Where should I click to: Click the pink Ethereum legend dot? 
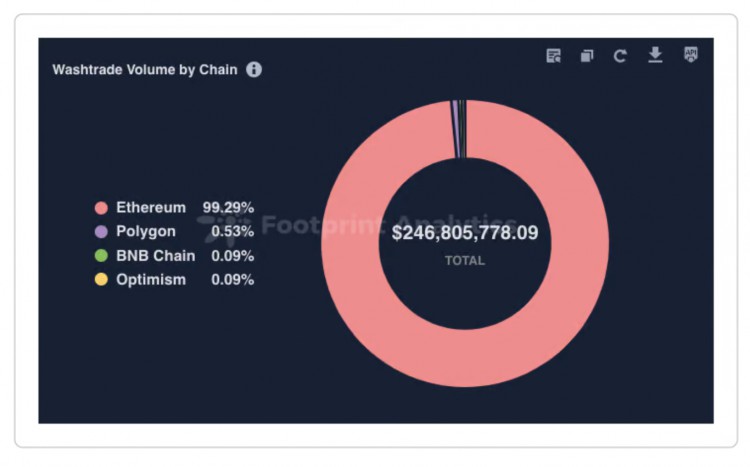100,208
